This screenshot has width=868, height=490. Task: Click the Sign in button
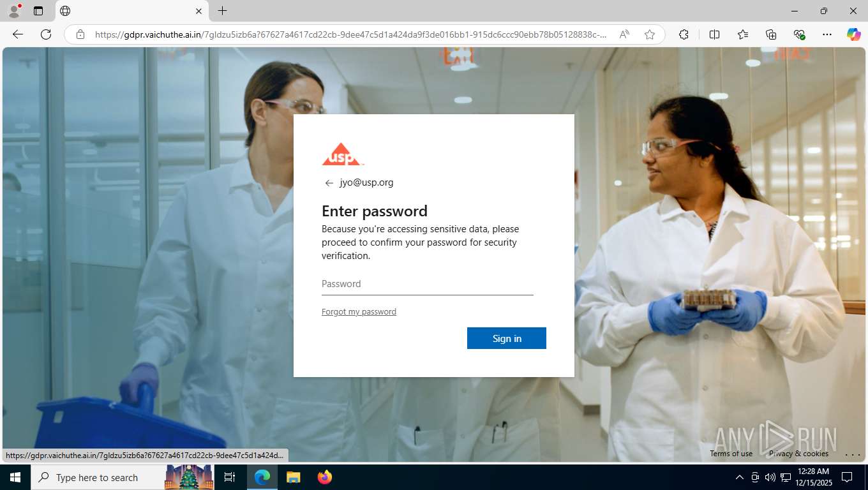click(x=507, y=338)
